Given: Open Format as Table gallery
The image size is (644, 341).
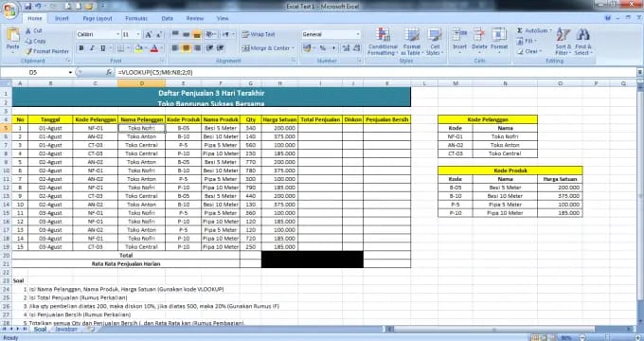Looking at the screenshot, I should pyautogui.click(x=411, y=42).
